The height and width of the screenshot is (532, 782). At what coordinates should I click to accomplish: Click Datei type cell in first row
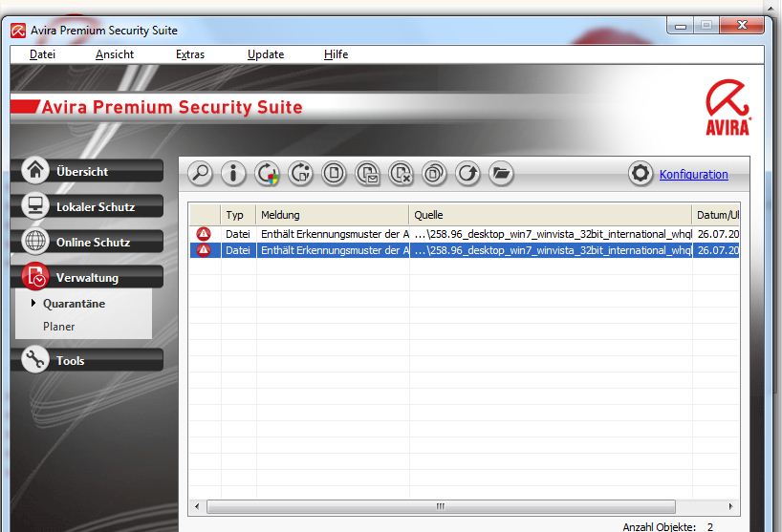237,234
